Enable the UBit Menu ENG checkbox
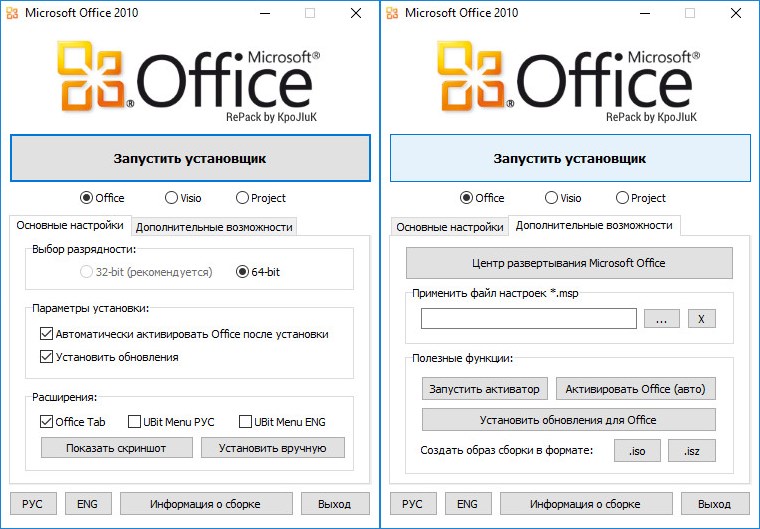Viewport: 760px width, 529px height. pyautogui.click(x=245, y=421)
